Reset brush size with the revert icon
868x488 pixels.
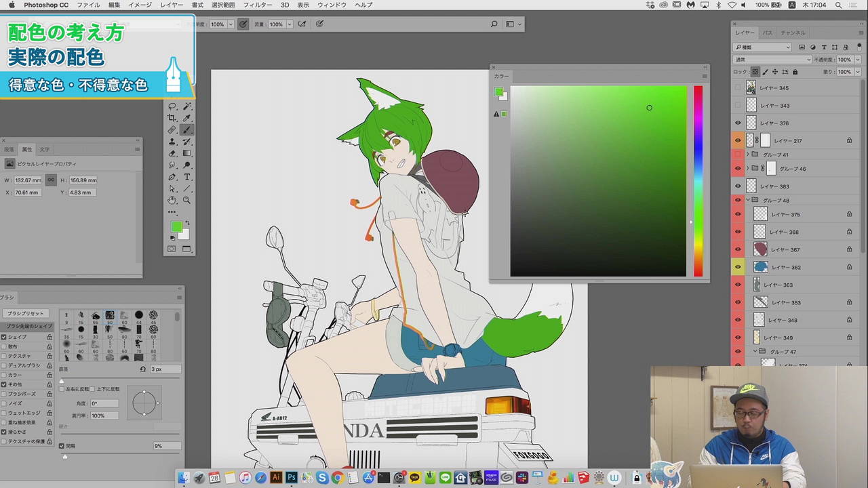coord(143,369)
